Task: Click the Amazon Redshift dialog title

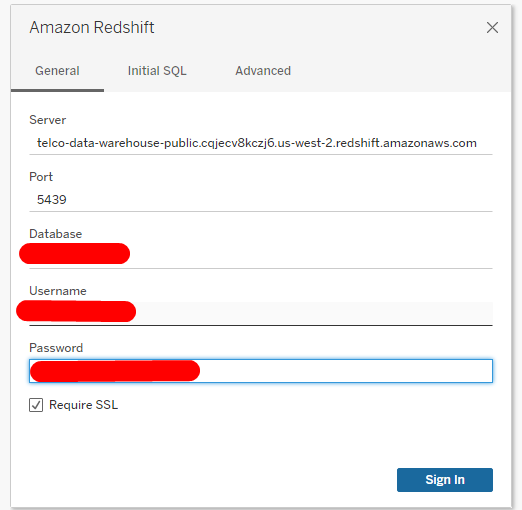Action: coord(92,27)
